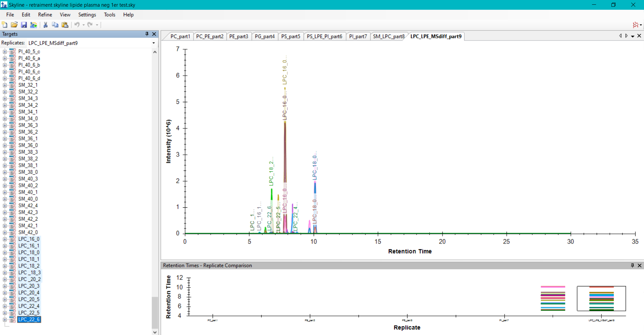Viewport: 644px width, 335px height.
Task: Open the Refine menu
Action: pos(45,15)
